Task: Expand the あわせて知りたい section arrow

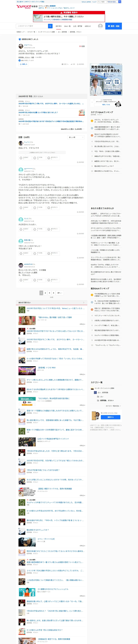Action: point(84,302)
